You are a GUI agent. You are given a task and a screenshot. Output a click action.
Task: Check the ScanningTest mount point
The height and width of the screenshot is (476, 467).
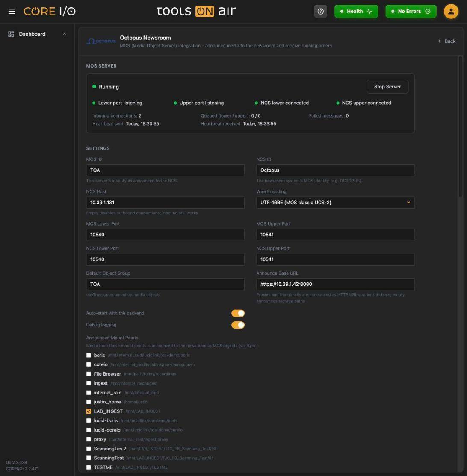coord(89,458)
